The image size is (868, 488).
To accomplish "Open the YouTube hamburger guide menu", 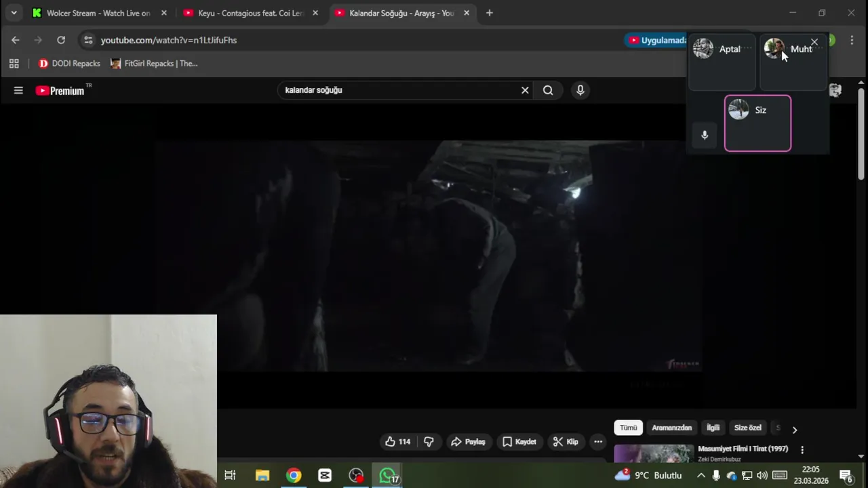I will [18, 90].
